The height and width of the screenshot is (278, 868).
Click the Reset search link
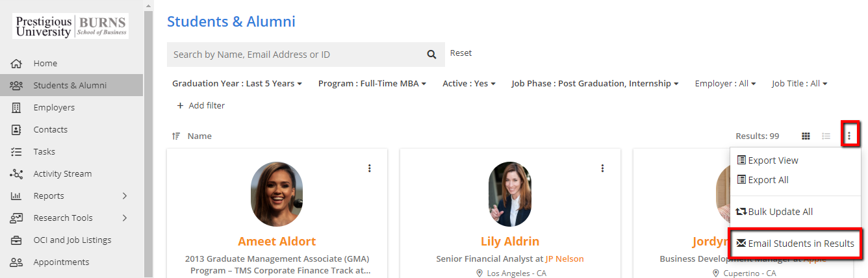coord(461,53)
